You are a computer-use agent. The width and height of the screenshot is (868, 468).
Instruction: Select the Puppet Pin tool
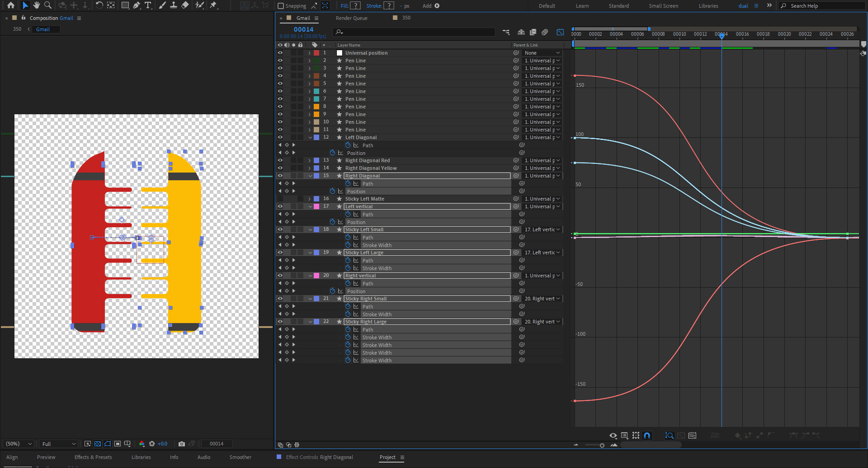click(x=214, y=5)
